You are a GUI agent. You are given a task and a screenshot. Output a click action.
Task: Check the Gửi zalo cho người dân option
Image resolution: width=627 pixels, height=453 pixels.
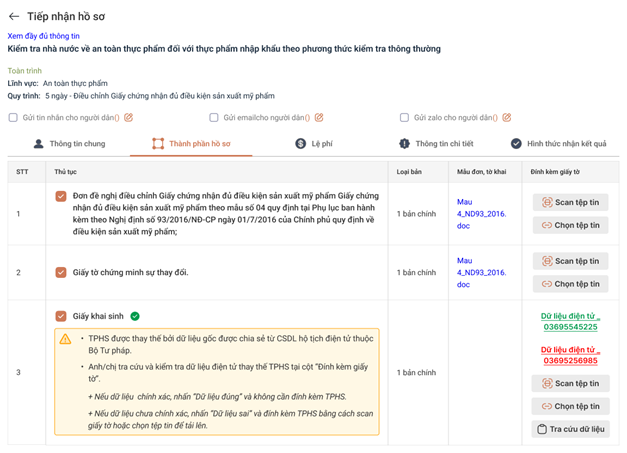404,118
